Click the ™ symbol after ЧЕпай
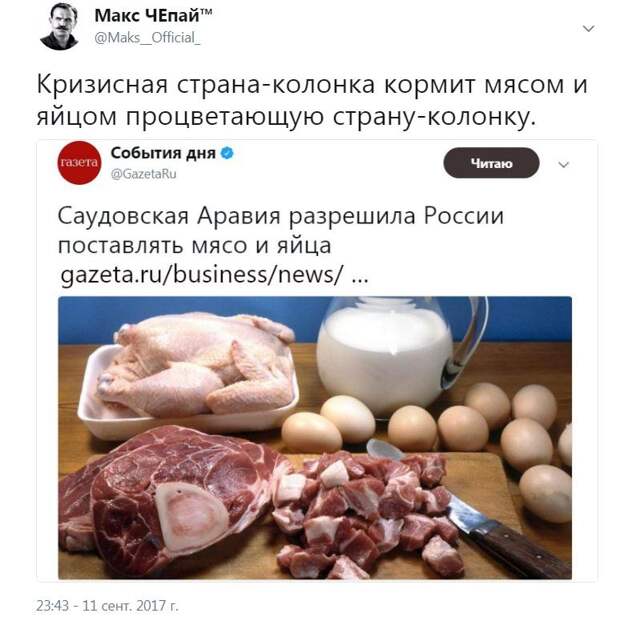Image resolution: width=620 pixels, height=621 pixels. tap(206, 12)
